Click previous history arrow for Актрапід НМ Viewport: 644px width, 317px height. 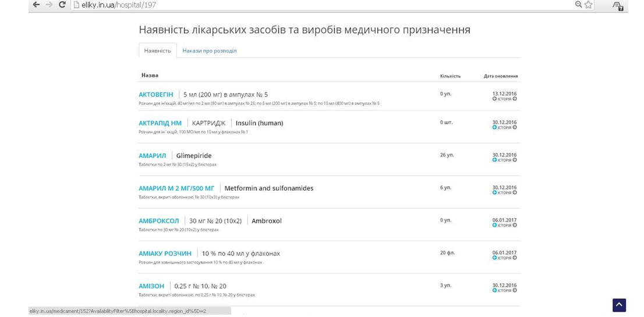tap(494, 127)
